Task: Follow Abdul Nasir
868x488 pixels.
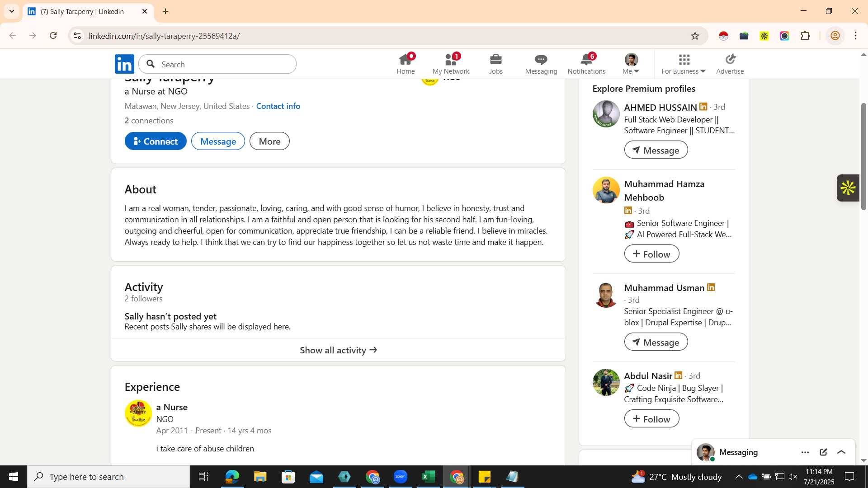Action: [x=651, y=419]
